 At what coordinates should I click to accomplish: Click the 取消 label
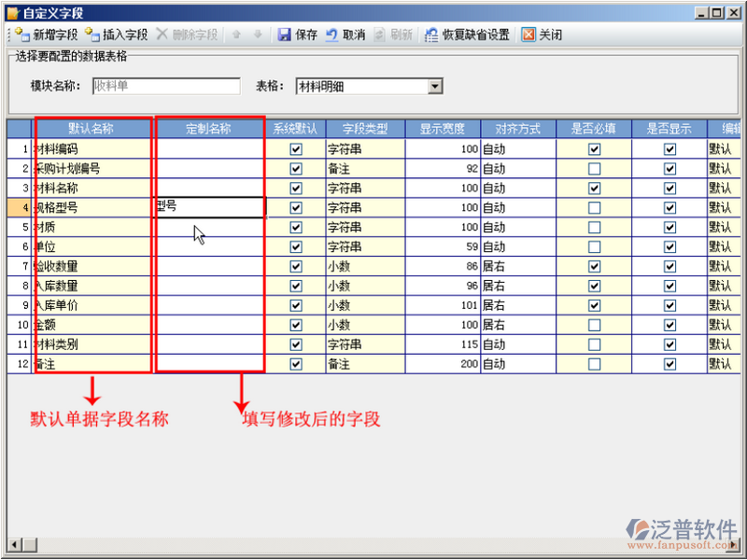point(354,35)
